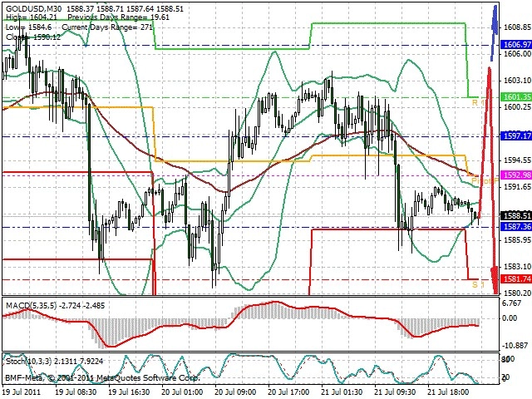Click the 21 Jul 18:00 time marker

tap(449, 392)
